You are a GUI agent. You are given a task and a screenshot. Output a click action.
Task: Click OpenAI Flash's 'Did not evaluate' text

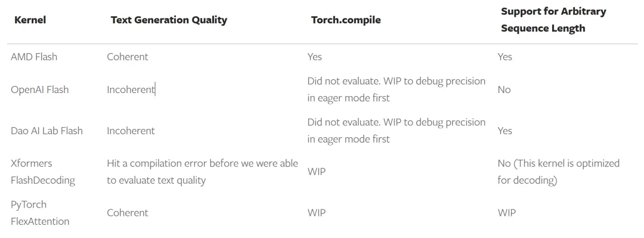click(x=397, y=89)
